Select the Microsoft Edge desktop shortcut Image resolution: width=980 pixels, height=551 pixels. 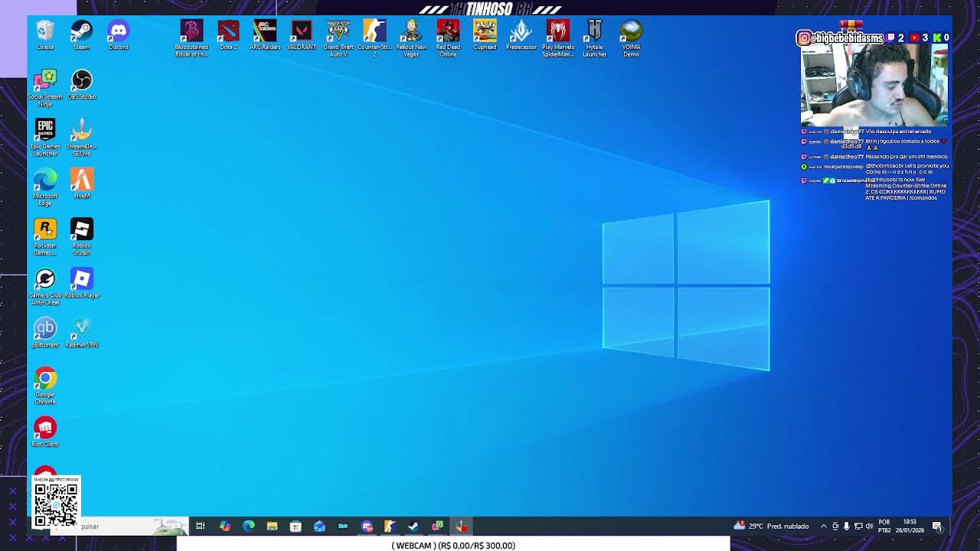click(45, 187)
